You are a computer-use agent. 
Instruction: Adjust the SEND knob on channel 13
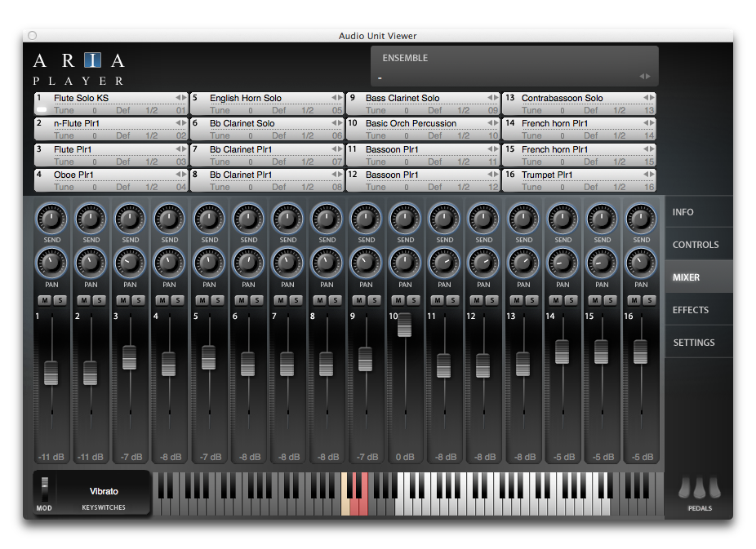point(523,219)
